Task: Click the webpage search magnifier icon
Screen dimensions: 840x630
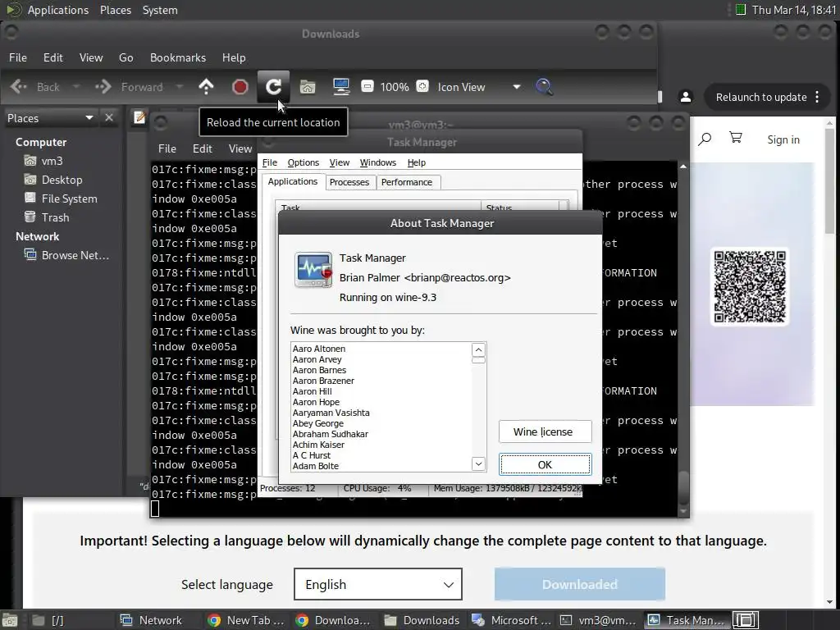Action: (705, 139)
